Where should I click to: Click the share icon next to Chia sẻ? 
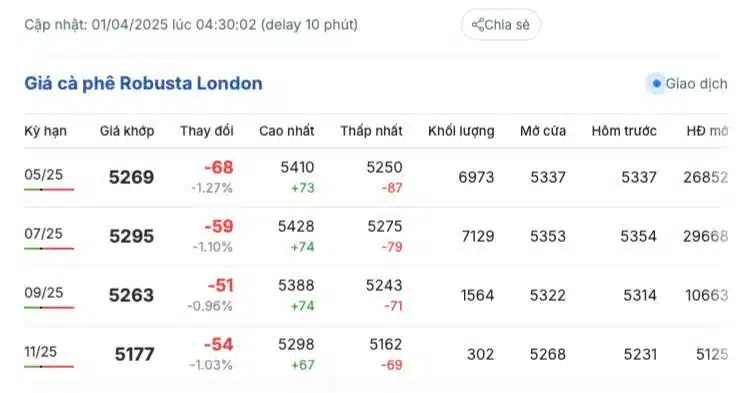(x=477, y=25)
